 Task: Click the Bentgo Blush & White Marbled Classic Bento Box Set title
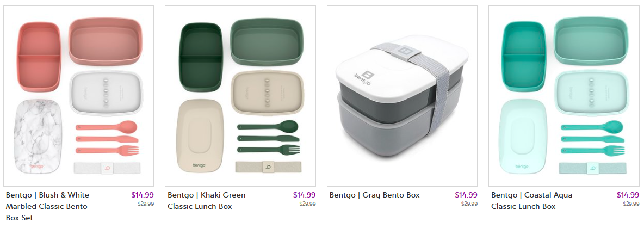(47, 206)
